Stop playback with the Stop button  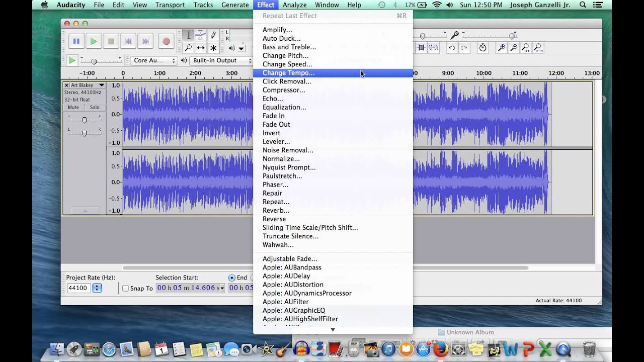click(111, 41)
